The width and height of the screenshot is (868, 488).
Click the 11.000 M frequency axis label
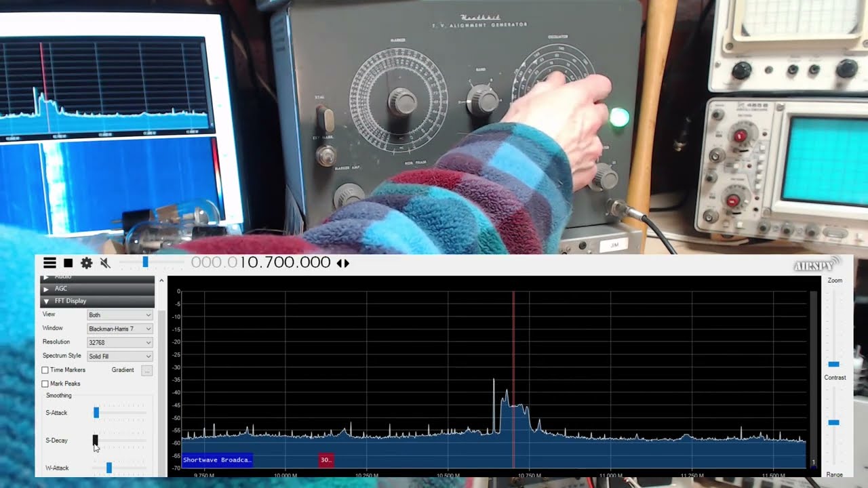pyautogui.click(x=610, y=476)
